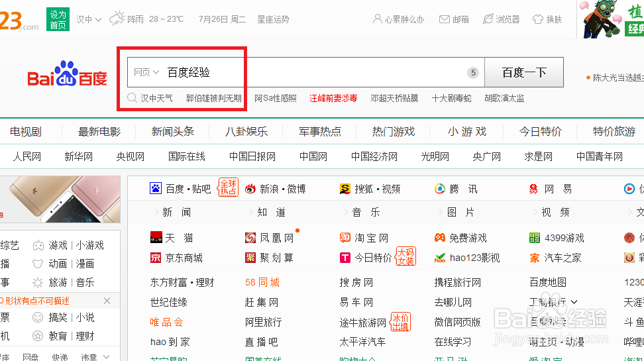Screen dimensions: 644x361
Task: Click the 换肤 skin icon
Action: coord(537,19)
